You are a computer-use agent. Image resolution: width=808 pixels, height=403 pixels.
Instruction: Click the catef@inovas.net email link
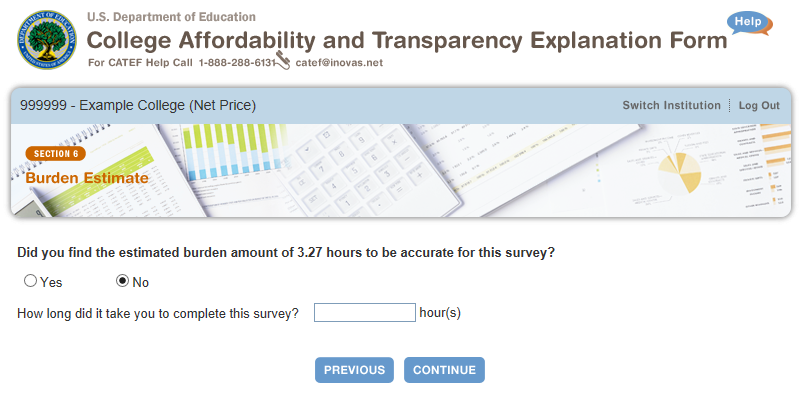point(339,62)
